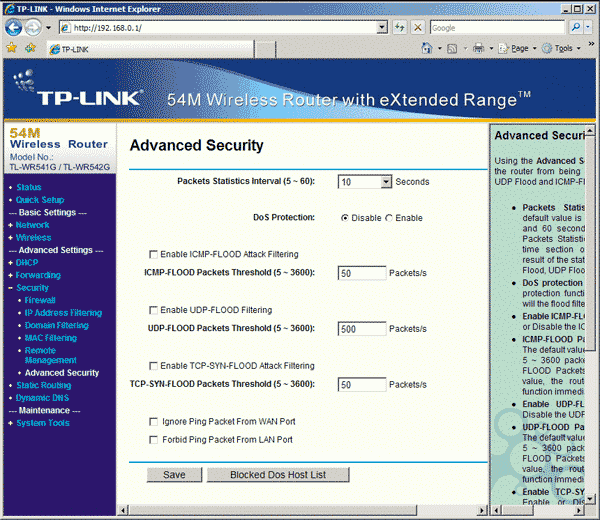Collapse the Security menu item
This screenshot has width=600, height=520.
(x=32, y=288)
